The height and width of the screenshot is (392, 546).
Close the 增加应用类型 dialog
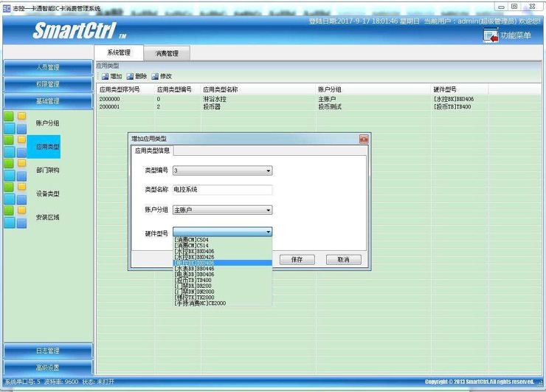pos(363,139)
